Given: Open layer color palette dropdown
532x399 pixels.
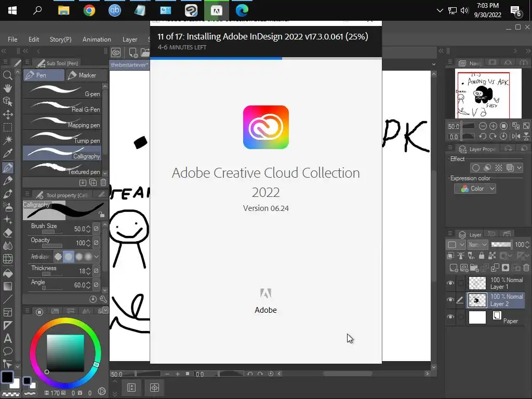Looking at the screenshot, I should (x=456, y=245).
